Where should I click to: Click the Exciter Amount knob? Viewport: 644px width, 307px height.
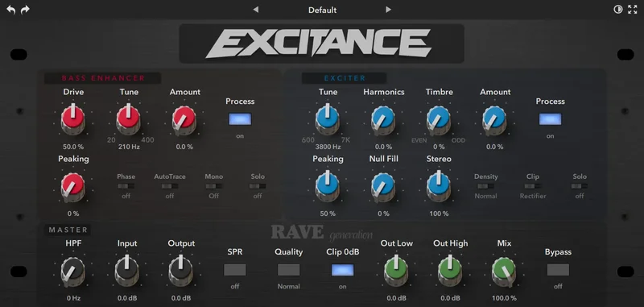[495, 119]
